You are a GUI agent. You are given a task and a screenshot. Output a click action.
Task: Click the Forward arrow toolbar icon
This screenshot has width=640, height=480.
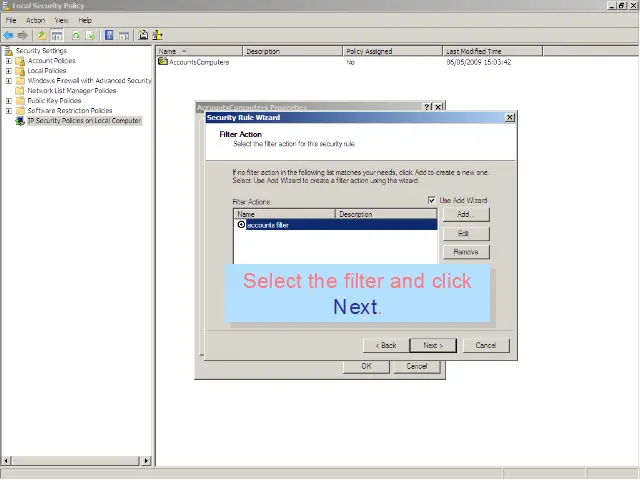(23, 35)
